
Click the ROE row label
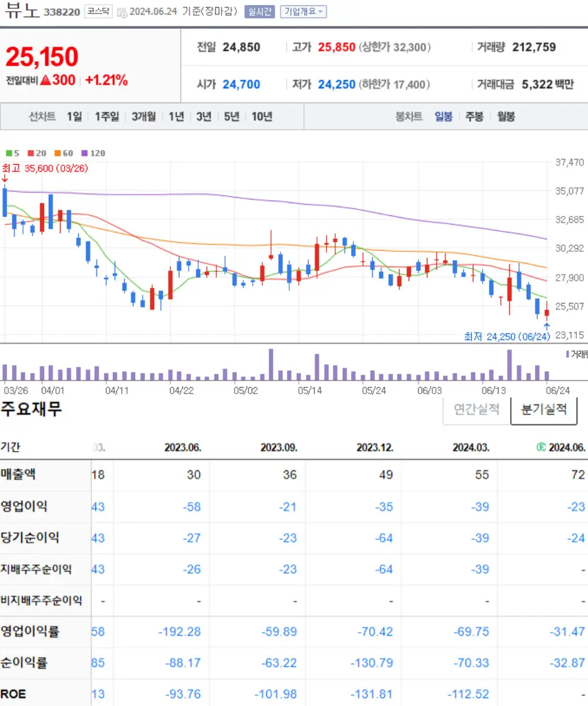tap(13, 694)
